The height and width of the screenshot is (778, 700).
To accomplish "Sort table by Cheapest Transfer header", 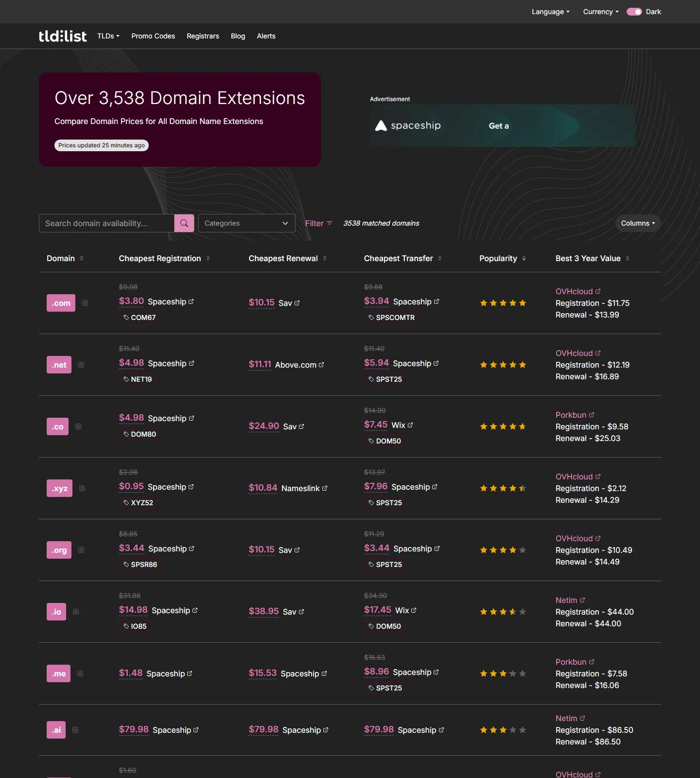I will pyautogui.click(x=402, y=258).
